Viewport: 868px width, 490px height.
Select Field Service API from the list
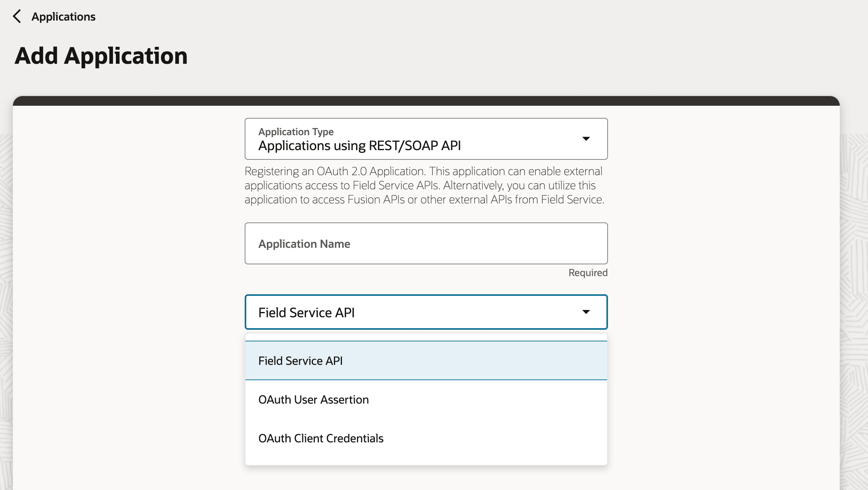tap(301, 360)
